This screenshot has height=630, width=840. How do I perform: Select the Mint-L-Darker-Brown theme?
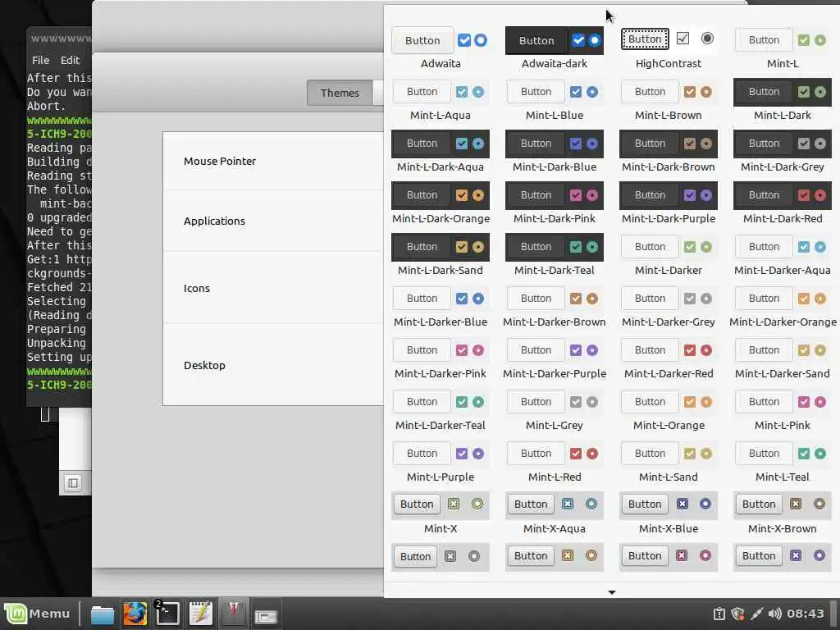[x=555, y=307]
